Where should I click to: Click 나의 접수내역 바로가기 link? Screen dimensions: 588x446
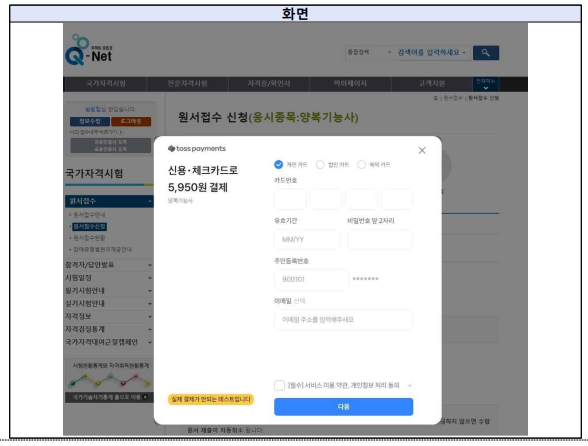94,132
